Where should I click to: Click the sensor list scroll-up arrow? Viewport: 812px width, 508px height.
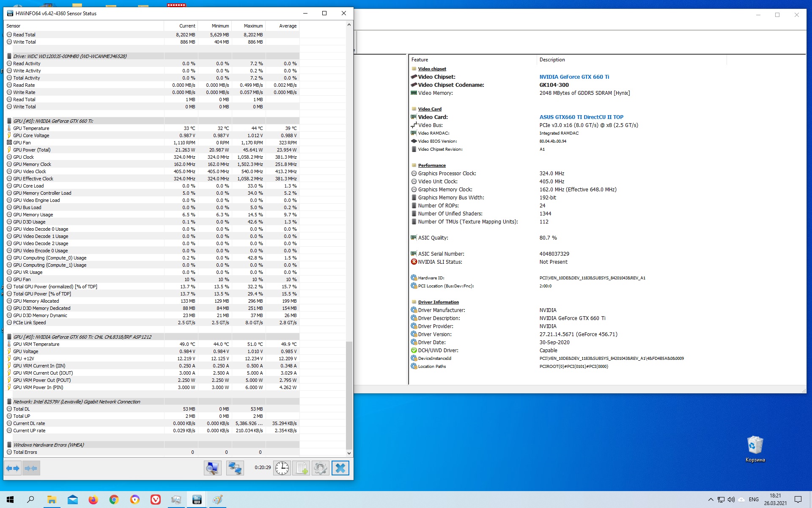349,25
